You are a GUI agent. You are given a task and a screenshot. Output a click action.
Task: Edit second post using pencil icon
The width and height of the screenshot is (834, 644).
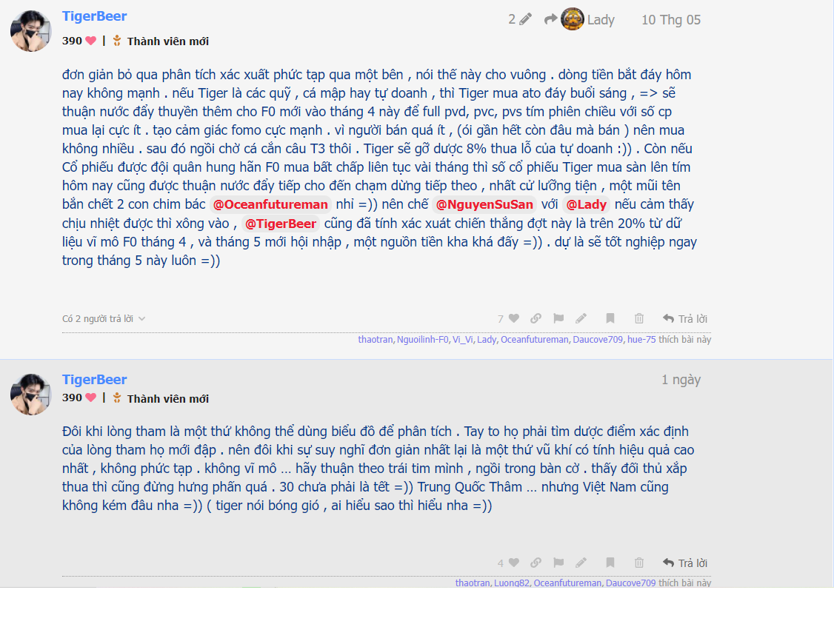point(581,562)
